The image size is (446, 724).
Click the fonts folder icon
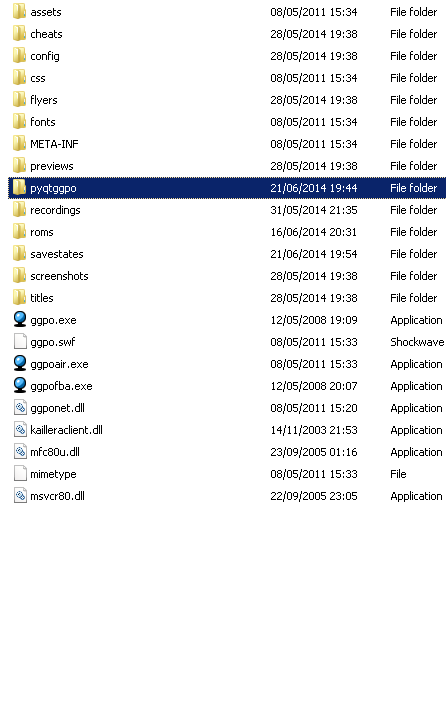click(19, 121)
